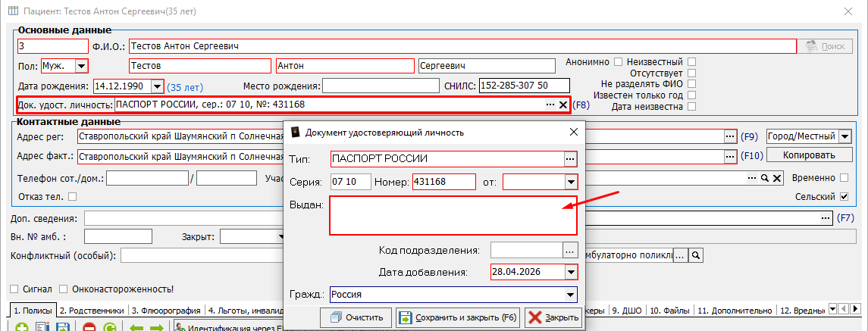The width and height of the screenshot is (868, 331).
Task: Switch to 2. Родственники tab
Action: click(x=93, y=311)
